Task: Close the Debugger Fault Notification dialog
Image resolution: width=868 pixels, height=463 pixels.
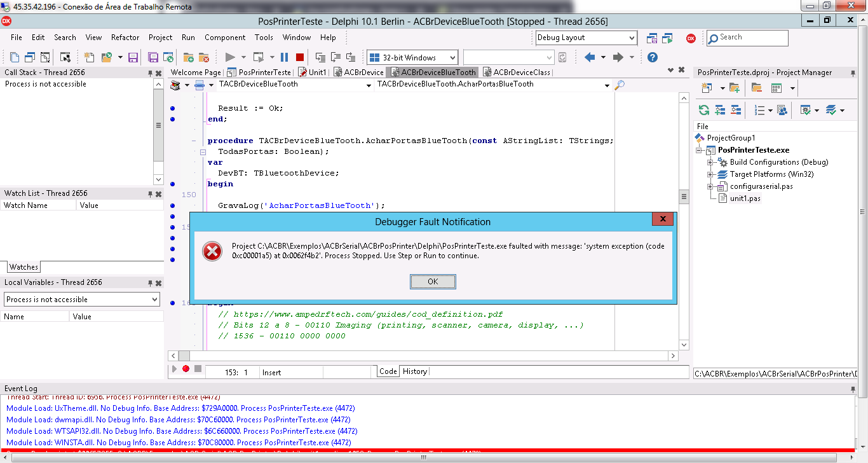Action: click(663, 219)
